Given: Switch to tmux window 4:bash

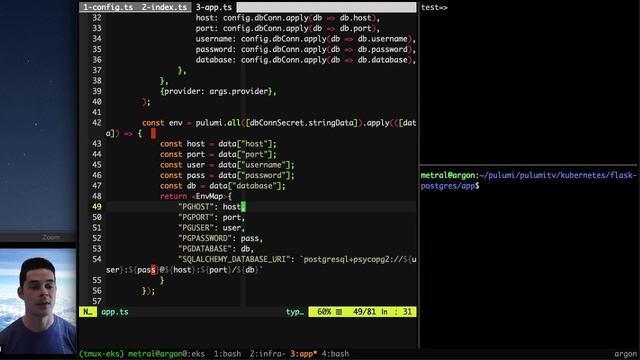Looking at the screenshot, I should point(335,353).
